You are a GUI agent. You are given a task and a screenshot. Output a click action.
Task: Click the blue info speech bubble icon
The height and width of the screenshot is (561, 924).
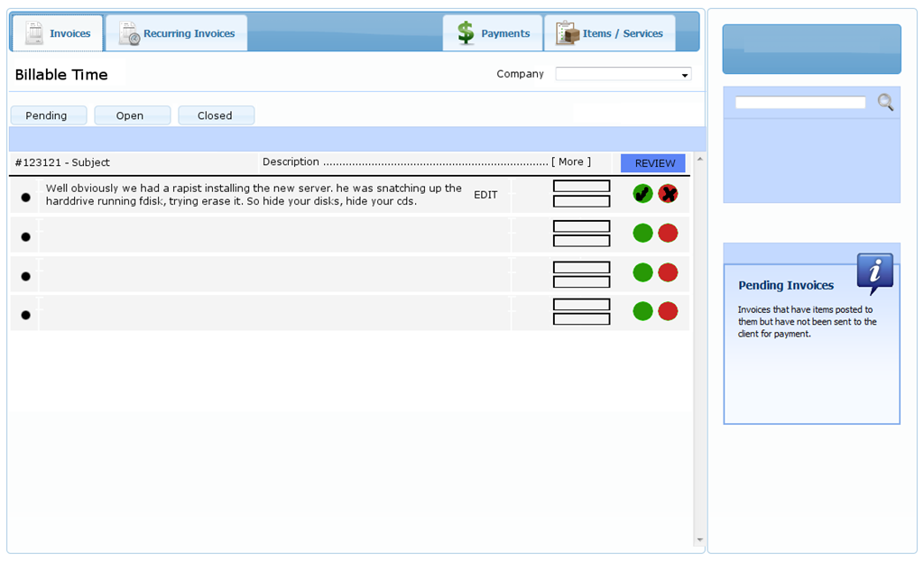point(874,272)
